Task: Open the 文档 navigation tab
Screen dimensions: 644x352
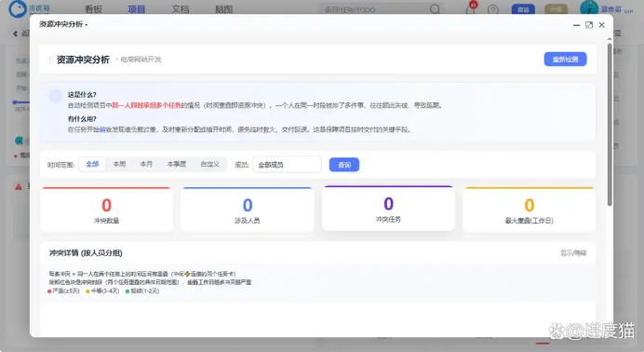Action: pyautogui.click(x=181, y=9)
